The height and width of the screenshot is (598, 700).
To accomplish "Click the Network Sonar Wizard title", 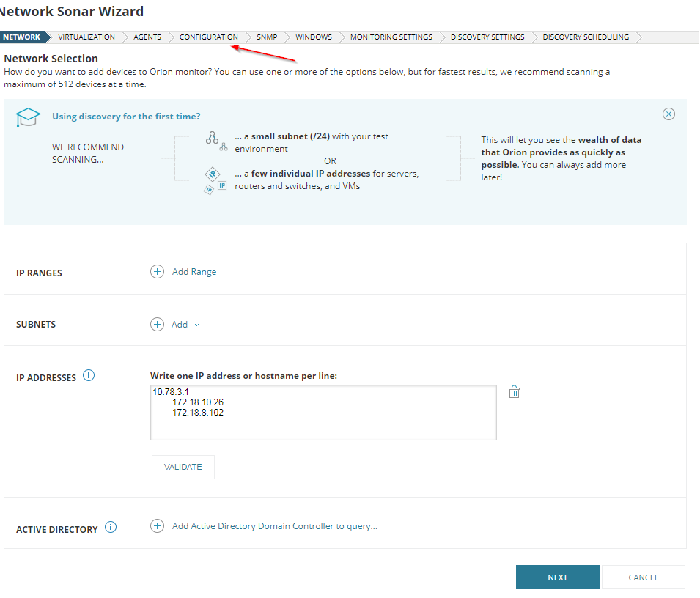I will pos(71,11).
